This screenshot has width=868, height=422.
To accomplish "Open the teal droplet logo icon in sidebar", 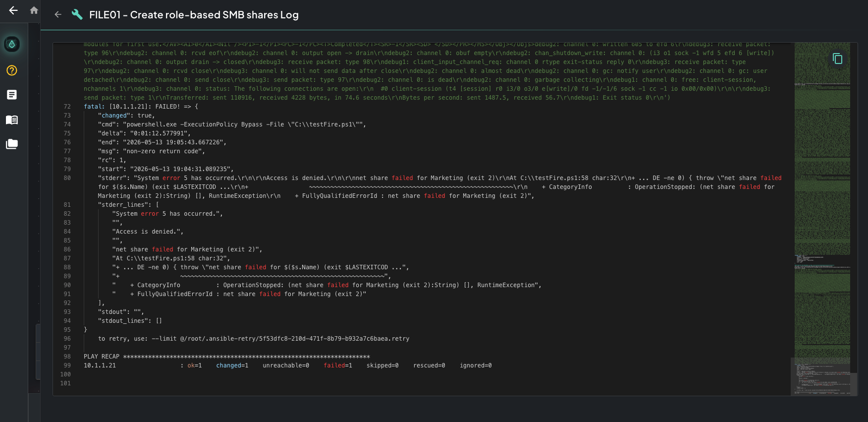I will coord(12,44).
